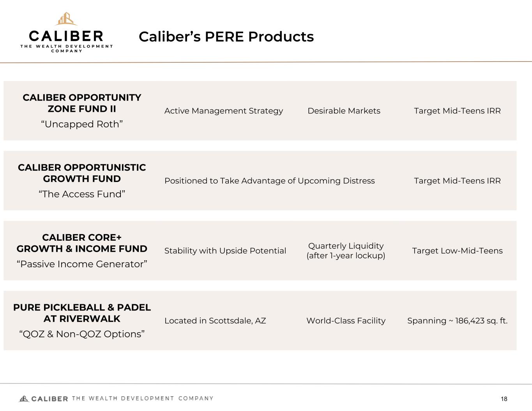
Task: Click the "QOZ & Non-QOZ Options" tagline
Action: tap(82, 334)
